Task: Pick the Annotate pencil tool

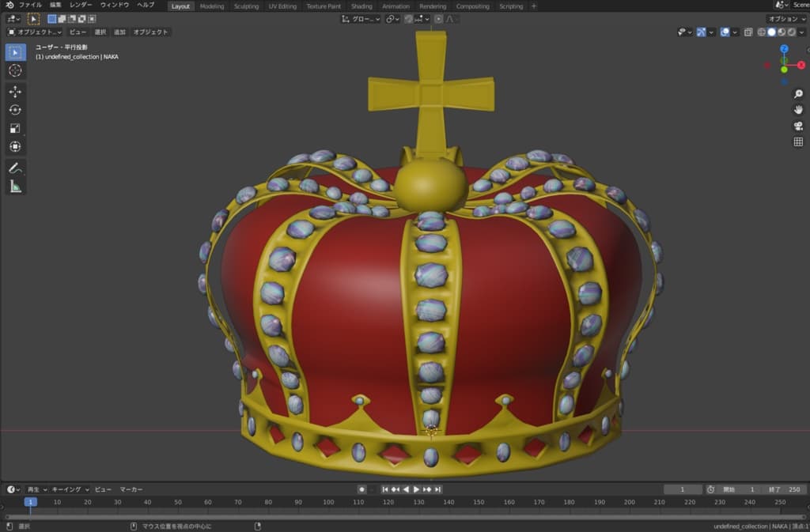Action: coord(15,168)
